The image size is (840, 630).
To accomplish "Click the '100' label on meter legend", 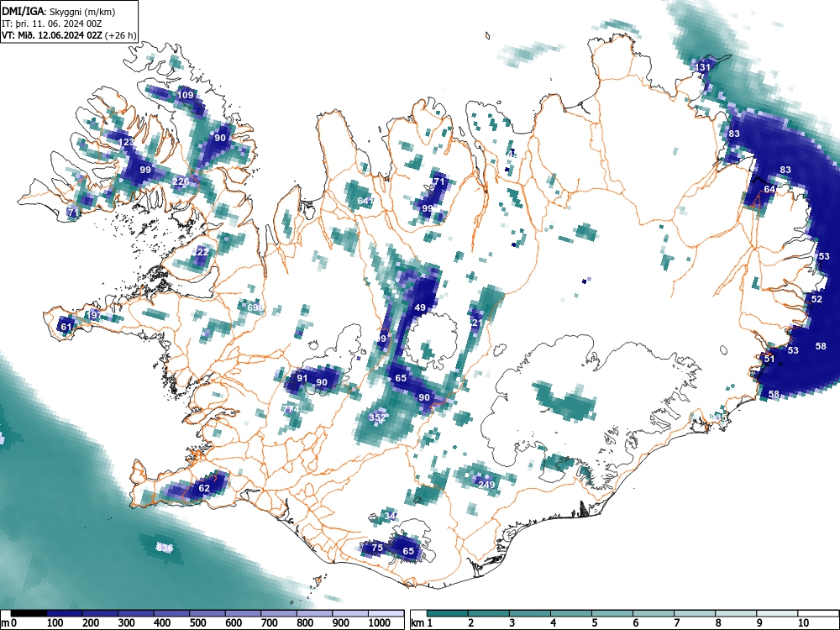I will point(55,623).
